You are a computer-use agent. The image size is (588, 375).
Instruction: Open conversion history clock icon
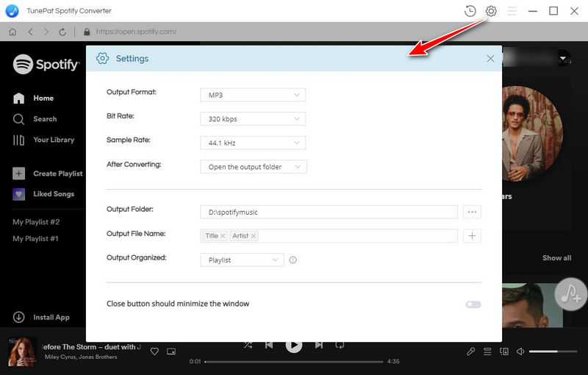coord(470,11)
